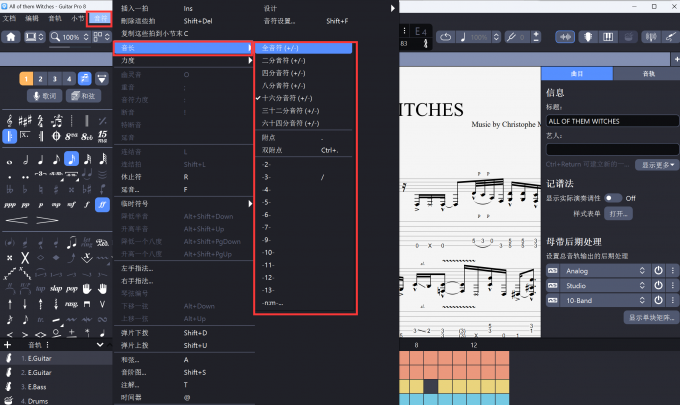Image resolution: width=680 pixels, height=405 pixels.
Task: Apply the mf dynamic marking
Action: point(71,204)
